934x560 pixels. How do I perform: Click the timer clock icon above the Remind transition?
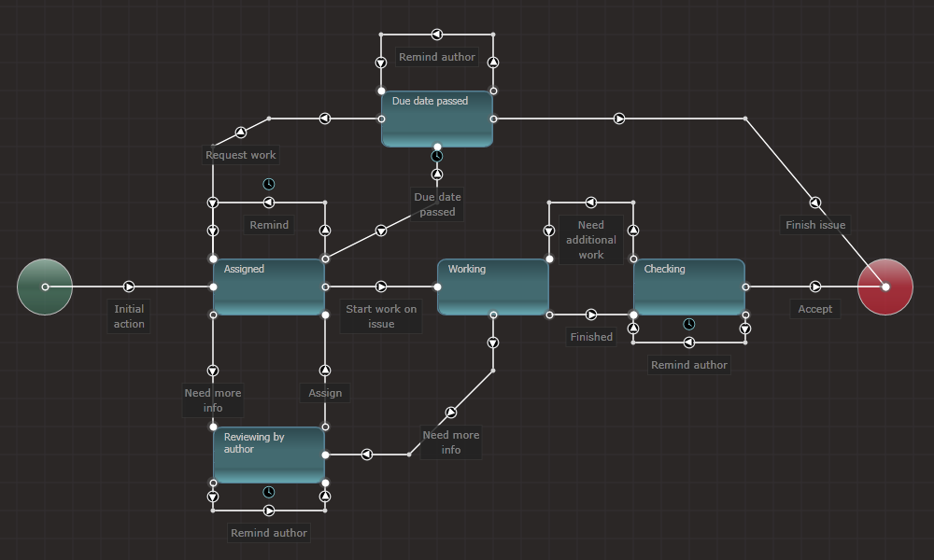point(269,184)
